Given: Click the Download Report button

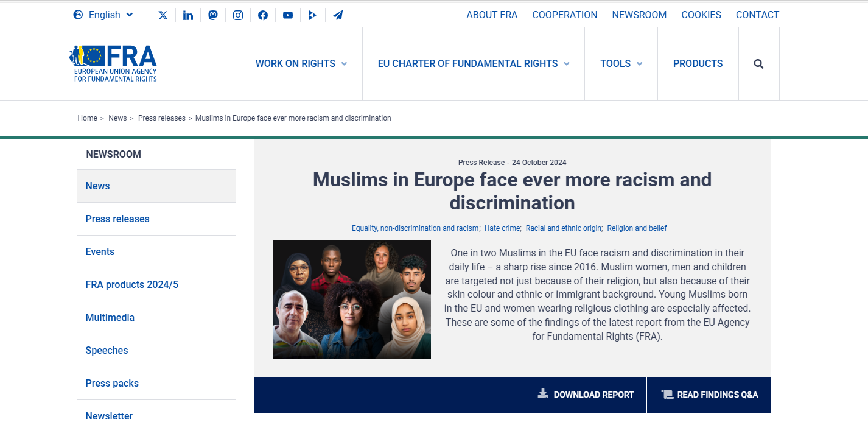Looking at the screenshot, I should point(586,395).
